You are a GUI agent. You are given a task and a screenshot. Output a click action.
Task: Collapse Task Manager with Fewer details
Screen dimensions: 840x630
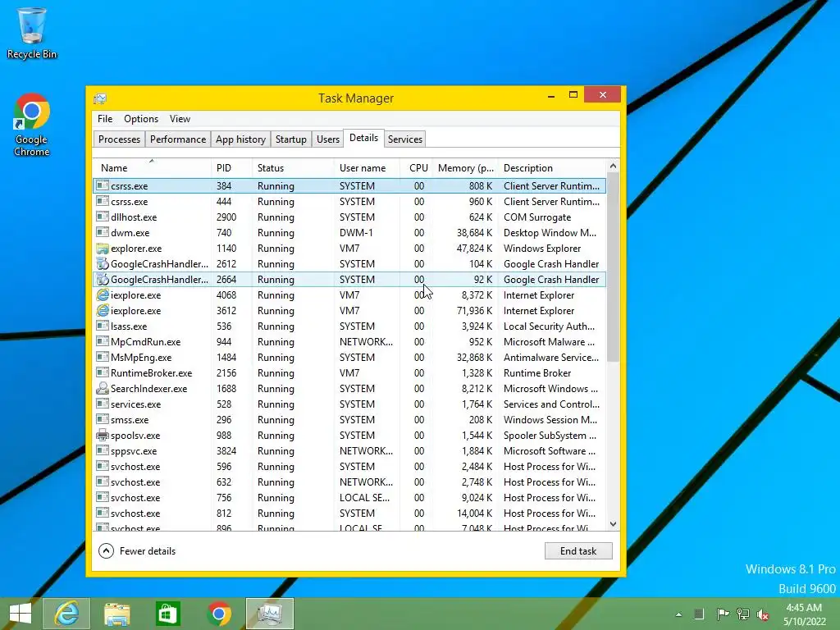click(x=137, y=550)
